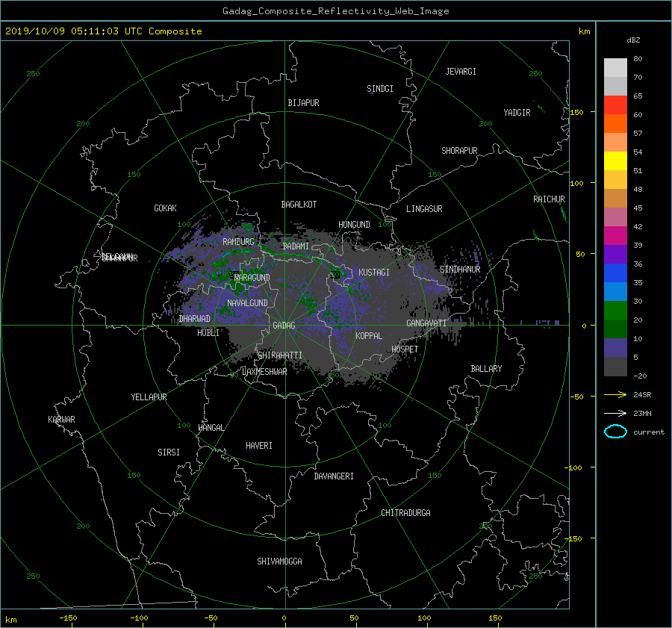The height and width of the screenshot is (628, 672).
Task: Click the '24SR' legend text
Action: [x=642, y=395]
